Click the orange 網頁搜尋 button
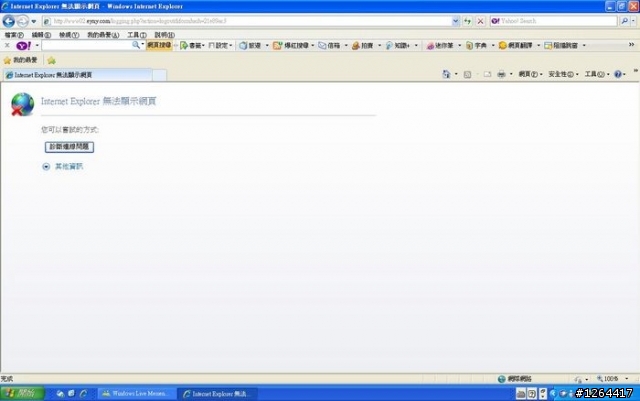The width and height of the screenshot is (640, 401). coord(159,45)
